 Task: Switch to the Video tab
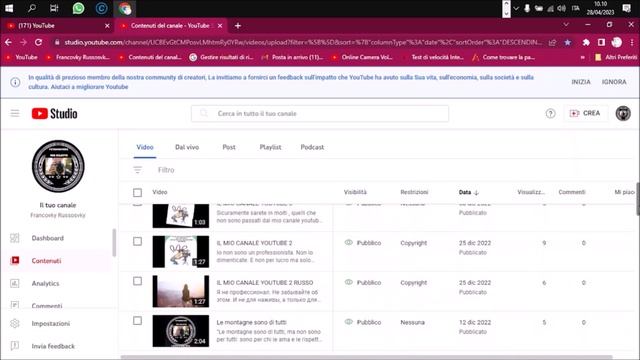click(145, 147)
